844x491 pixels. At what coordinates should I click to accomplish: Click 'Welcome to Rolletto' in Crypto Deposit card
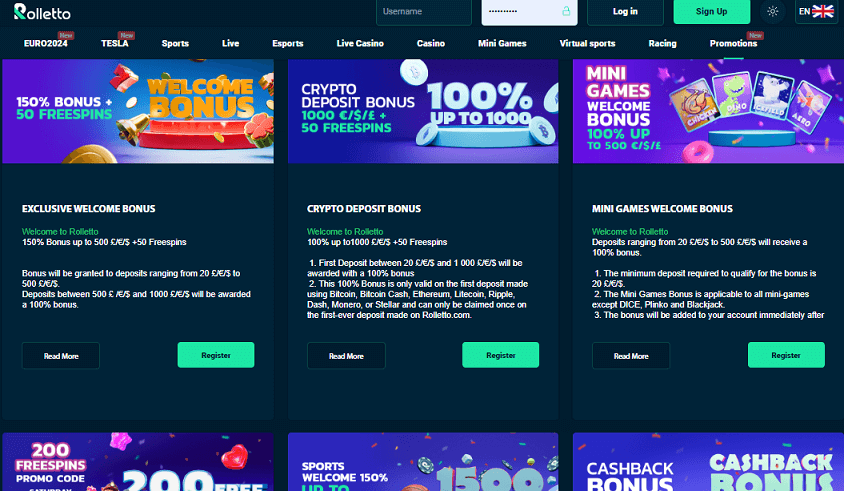tap(345, 232)
